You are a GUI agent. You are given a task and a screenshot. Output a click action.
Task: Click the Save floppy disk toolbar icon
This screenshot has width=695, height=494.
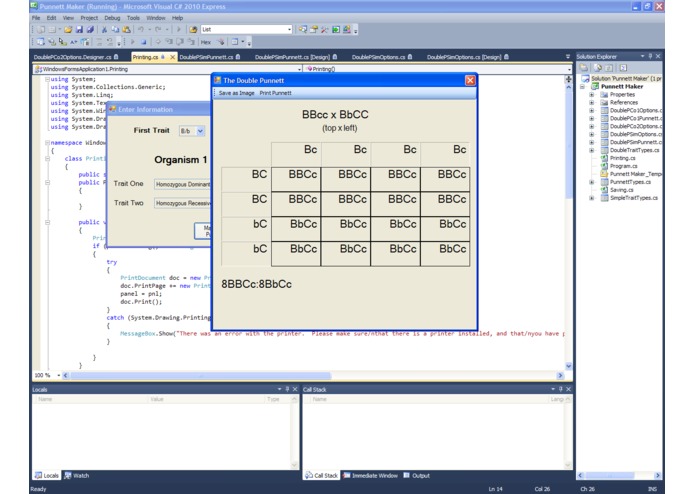(79, 30)
